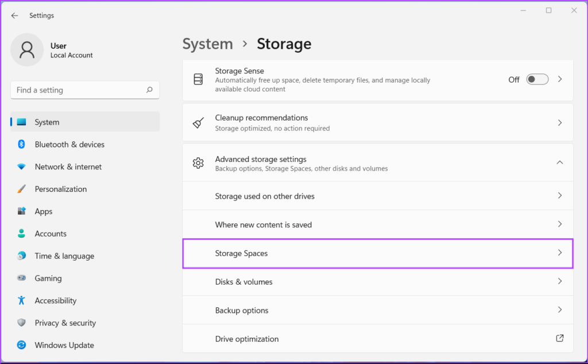Open Windows Update page

pyautogui.click(x=64, y=346)
